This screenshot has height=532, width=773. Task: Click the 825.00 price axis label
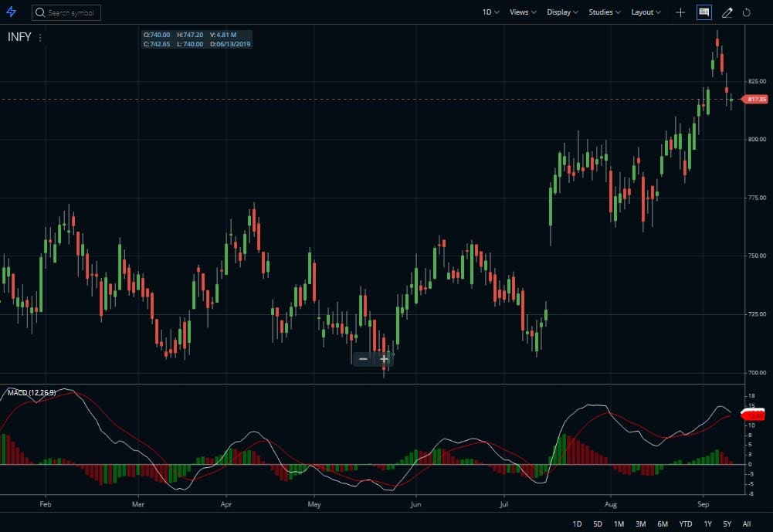757,81
